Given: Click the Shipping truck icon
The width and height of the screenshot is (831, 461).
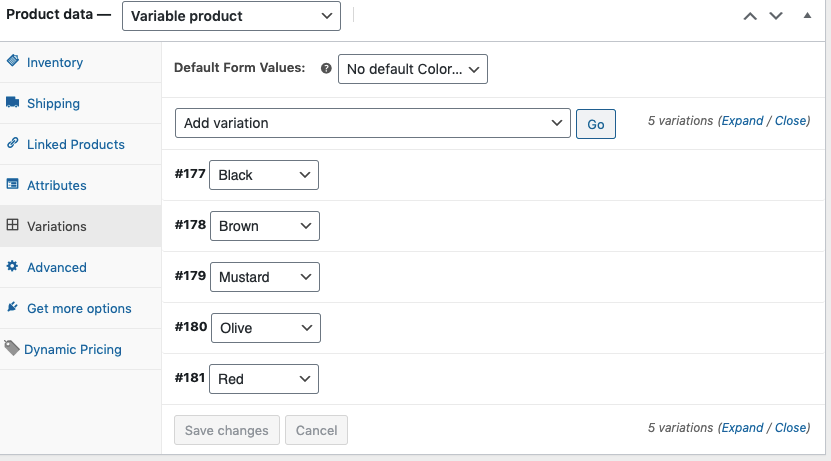Looking at the screenshot, I should [13, 102].
